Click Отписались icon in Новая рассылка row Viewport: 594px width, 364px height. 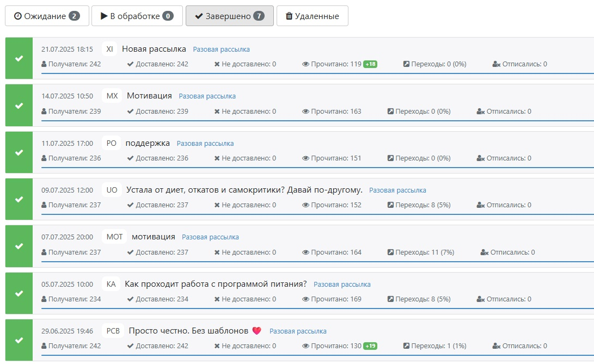click(x=496, y=64)
